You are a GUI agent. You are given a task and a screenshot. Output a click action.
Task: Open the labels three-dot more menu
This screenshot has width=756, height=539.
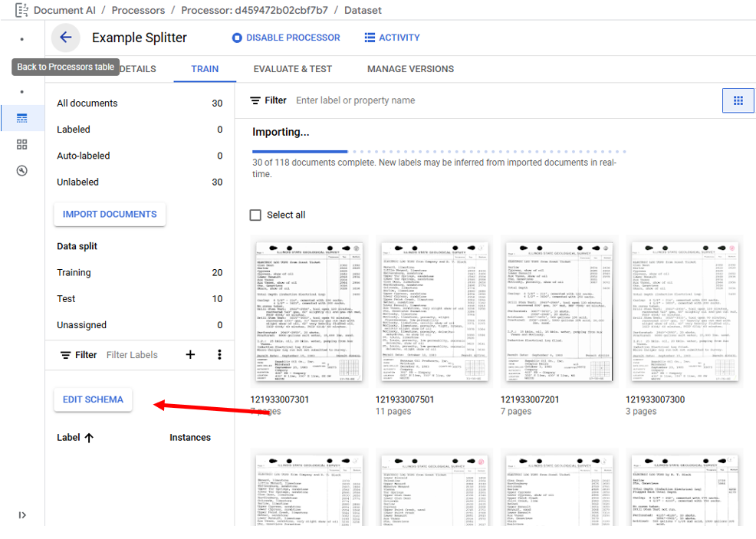coord(219,355)
